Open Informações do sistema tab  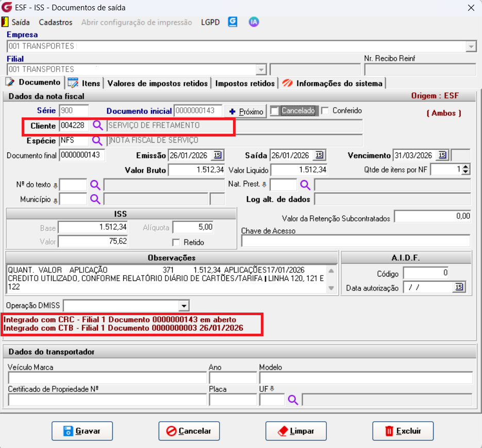[x=333, y=83]
